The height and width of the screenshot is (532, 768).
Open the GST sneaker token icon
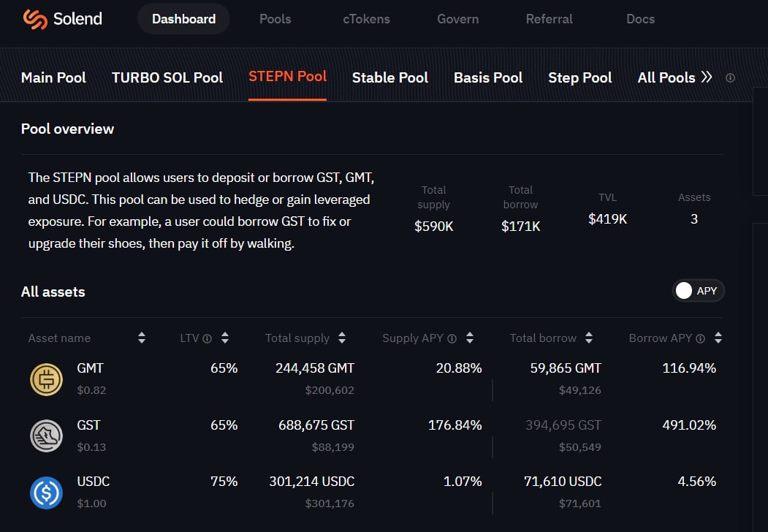(x=47, y=436)
